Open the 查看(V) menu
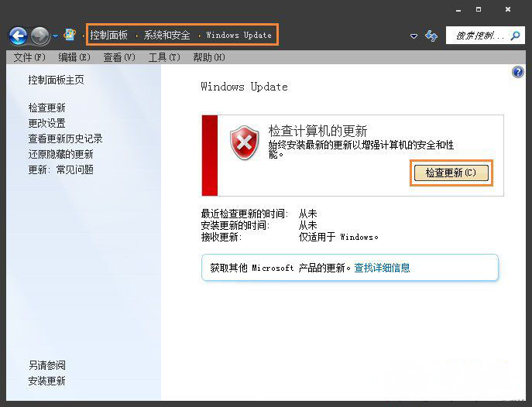This screenshot has height=407, width=532. [119, 57]
